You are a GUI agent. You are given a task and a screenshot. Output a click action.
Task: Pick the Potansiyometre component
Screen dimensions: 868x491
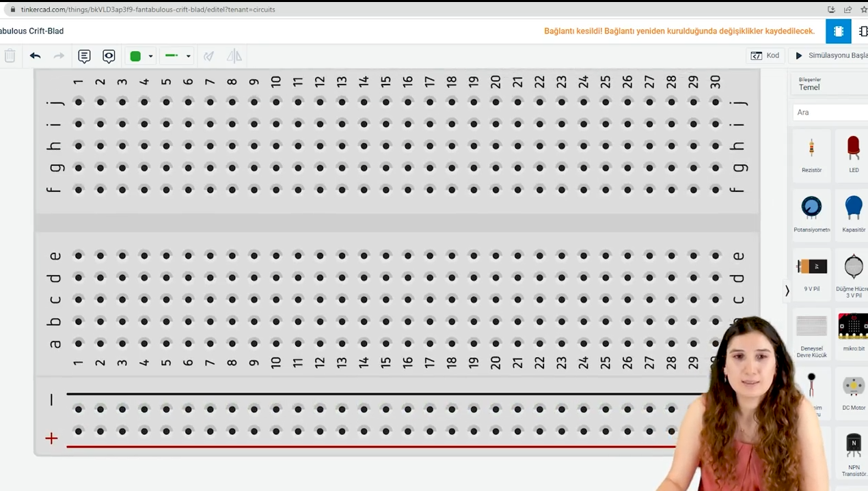click(x=811, y=214)
